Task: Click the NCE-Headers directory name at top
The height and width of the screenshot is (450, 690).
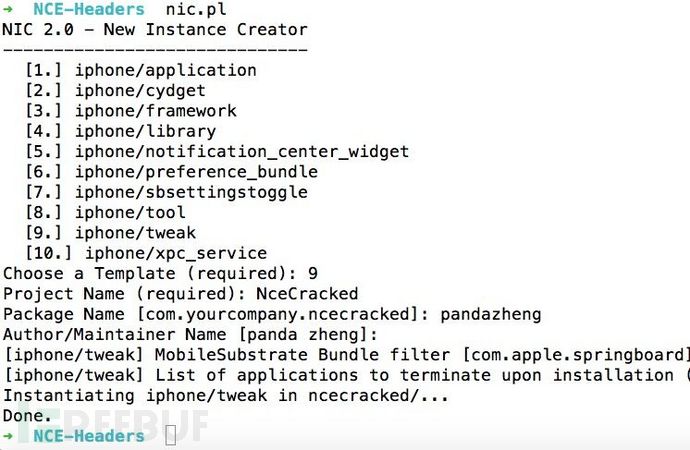Action: pyautogui.click(x=89, y=9)
